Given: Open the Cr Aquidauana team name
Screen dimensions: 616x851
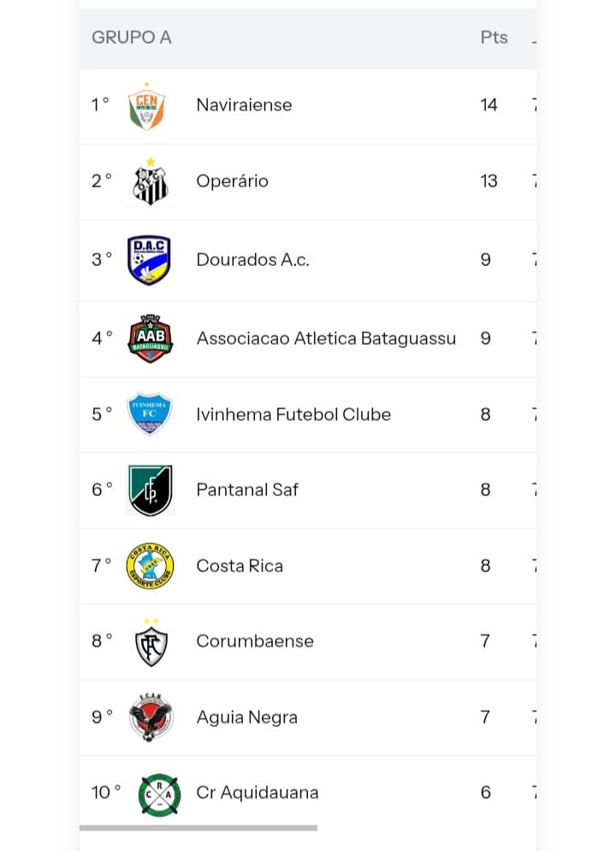Looking at the screenshot, I should [258, 792].
